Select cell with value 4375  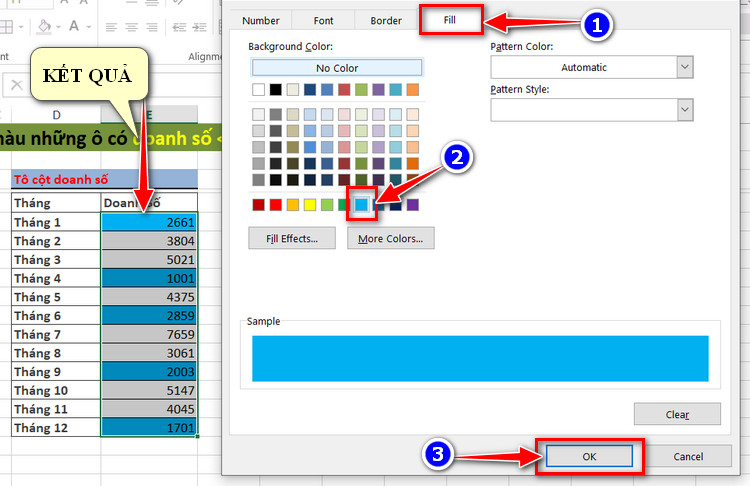point(149,297)
